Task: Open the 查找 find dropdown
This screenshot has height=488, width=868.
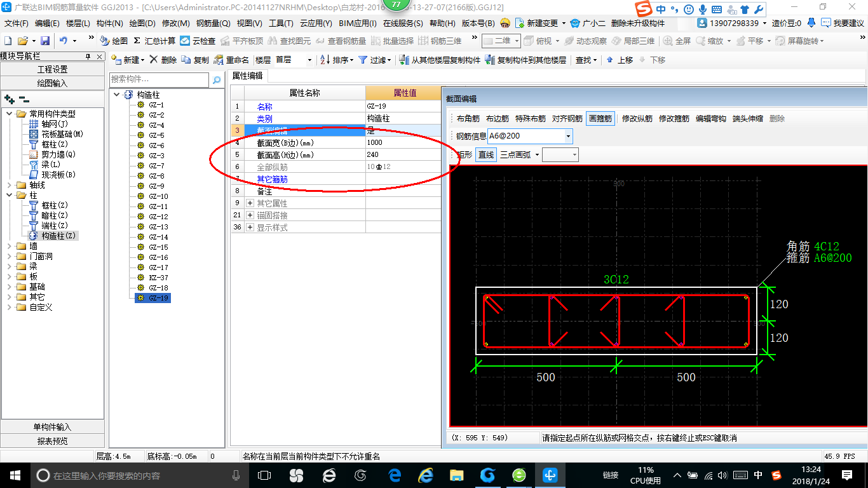Action: [587, 60]
